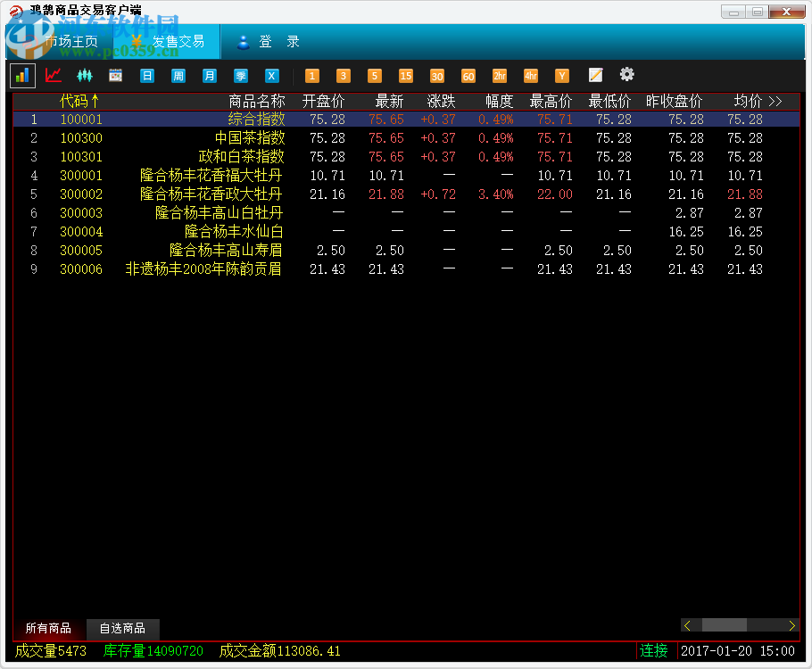Select the 2hr period button
The image size is (812, 669).
click(499, 76)
